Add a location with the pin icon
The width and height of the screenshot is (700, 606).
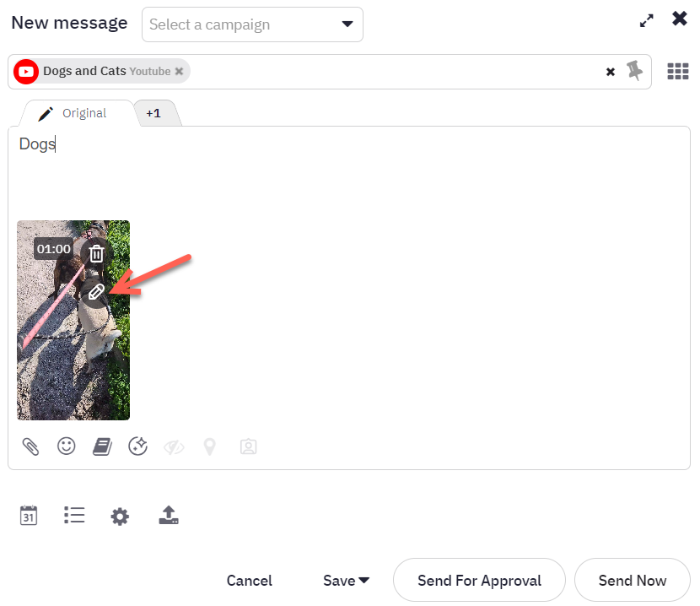(209, 446)
